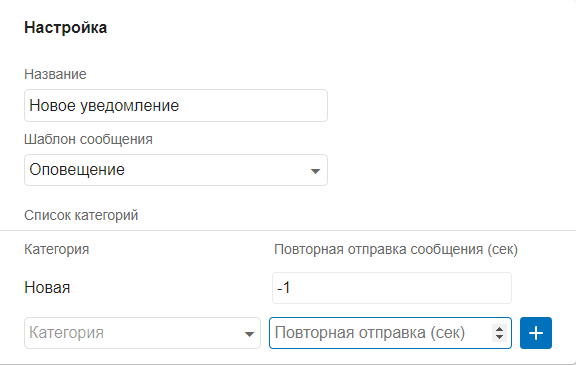Screen dimensions: 576x365
Task: Click the Название field label
Action: (55, 74)
